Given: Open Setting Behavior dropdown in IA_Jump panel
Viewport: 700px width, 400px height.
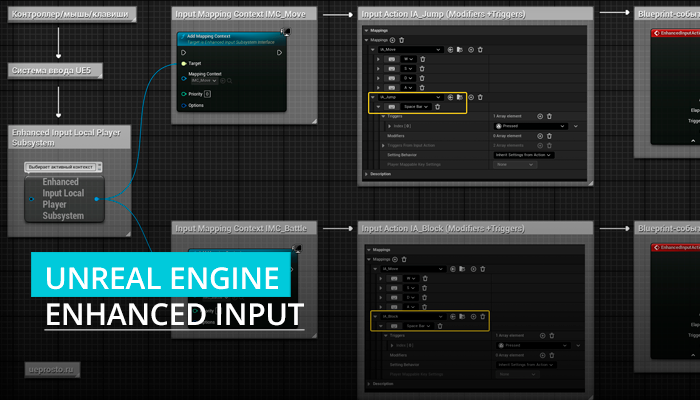Looking at the screenshot, I should tap(524, 155).
